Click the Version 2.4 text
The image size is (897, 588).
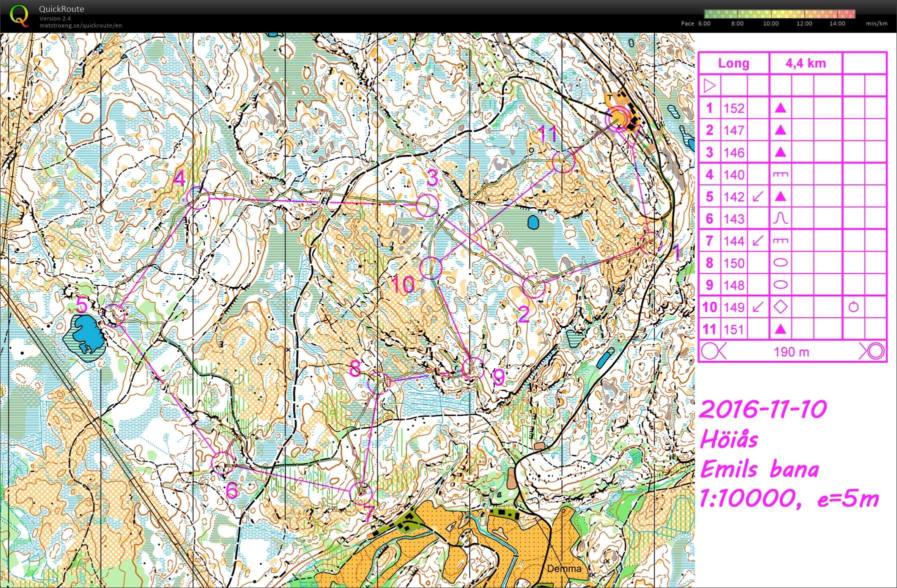55,18
